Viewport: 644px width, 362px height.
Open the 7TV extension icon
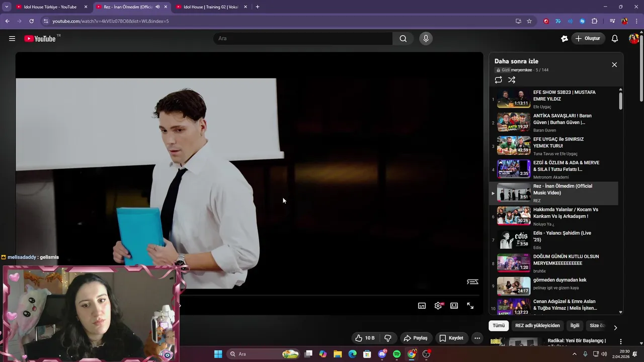pyautogui.click(x=558, y=21)
